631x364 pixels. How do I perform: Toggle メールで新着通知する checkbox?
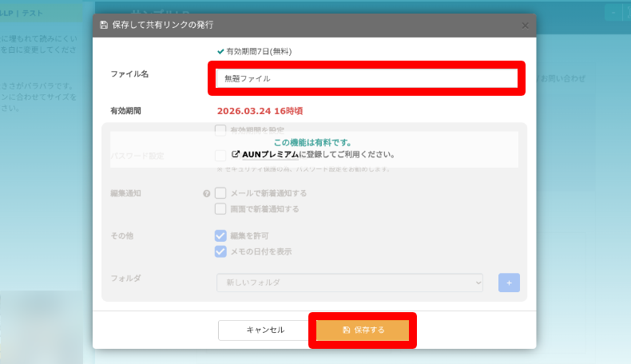(x=220, y=193)
